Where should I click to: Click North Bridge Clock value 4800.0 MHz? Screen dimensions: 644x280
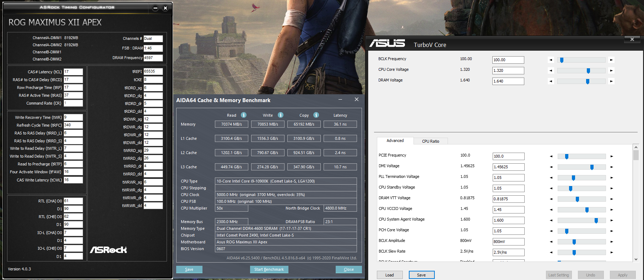click(x=340, y=208)
